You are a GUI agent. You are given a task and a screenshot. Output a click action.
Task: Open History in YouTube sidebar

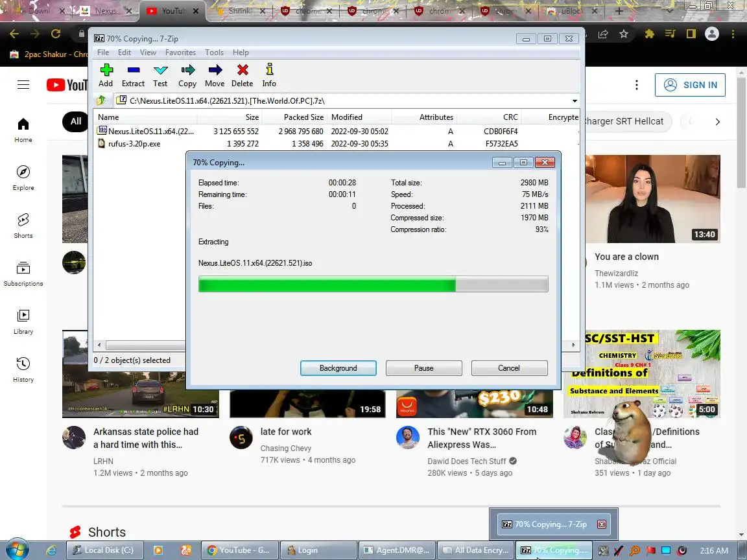pyautogui.click(x=23, y=370)
